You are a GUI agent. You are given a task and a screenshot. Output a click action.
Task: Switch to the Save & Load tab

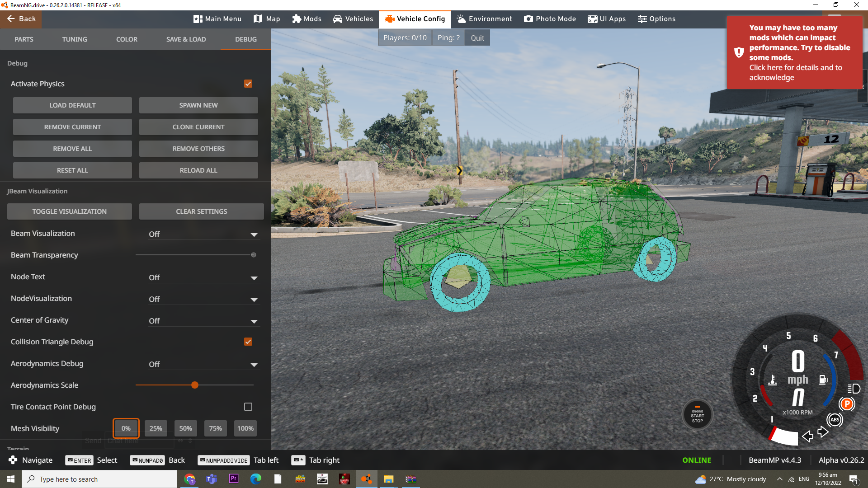tap(186, 39)
